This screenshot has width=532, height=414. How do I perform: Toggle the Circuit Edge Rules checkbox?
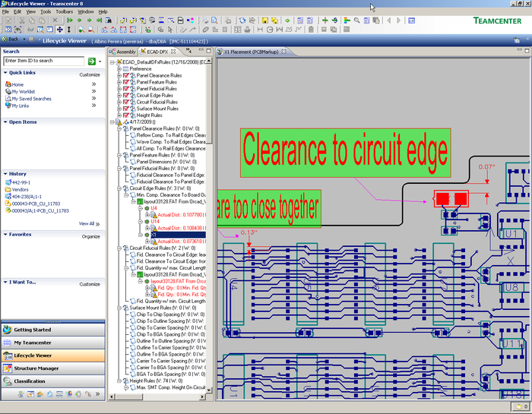pos(126,95)
